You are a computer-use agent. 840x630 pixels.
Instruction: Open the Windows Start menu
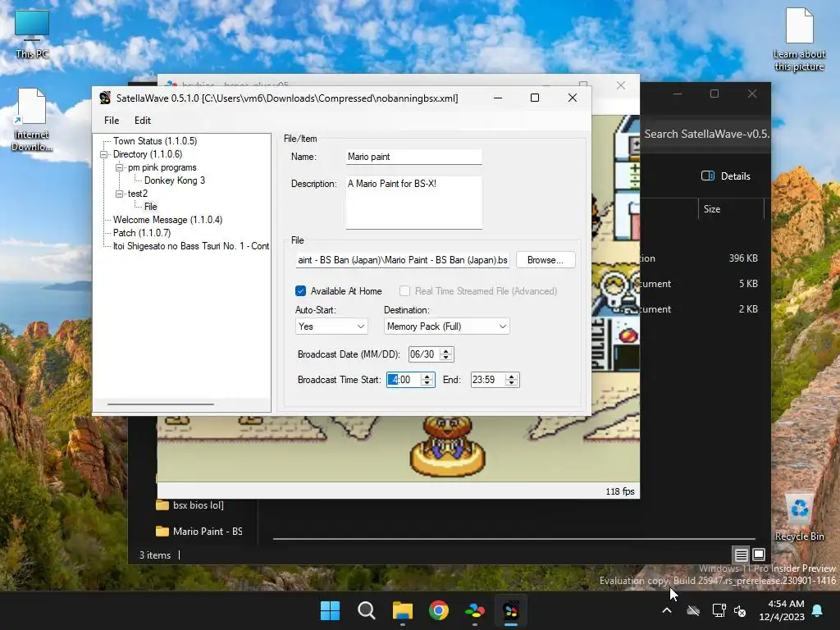(330, 610)
